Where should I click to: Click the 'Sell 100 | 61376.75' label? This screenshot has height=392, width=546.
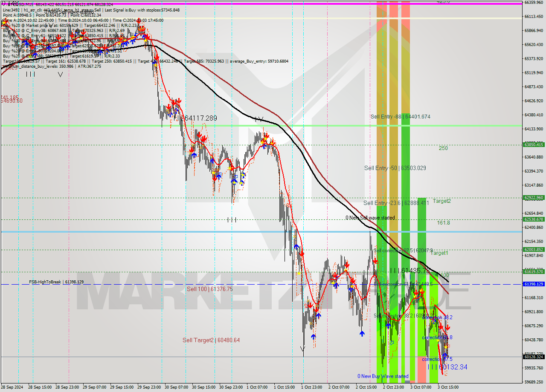coord(210,289)
